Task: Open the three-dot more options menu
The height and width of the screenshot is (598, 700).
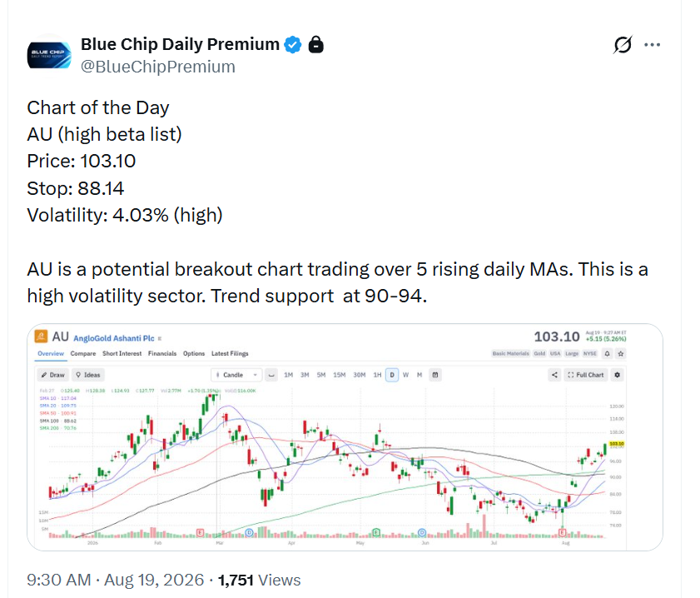Action: click(x=652, y=45)
